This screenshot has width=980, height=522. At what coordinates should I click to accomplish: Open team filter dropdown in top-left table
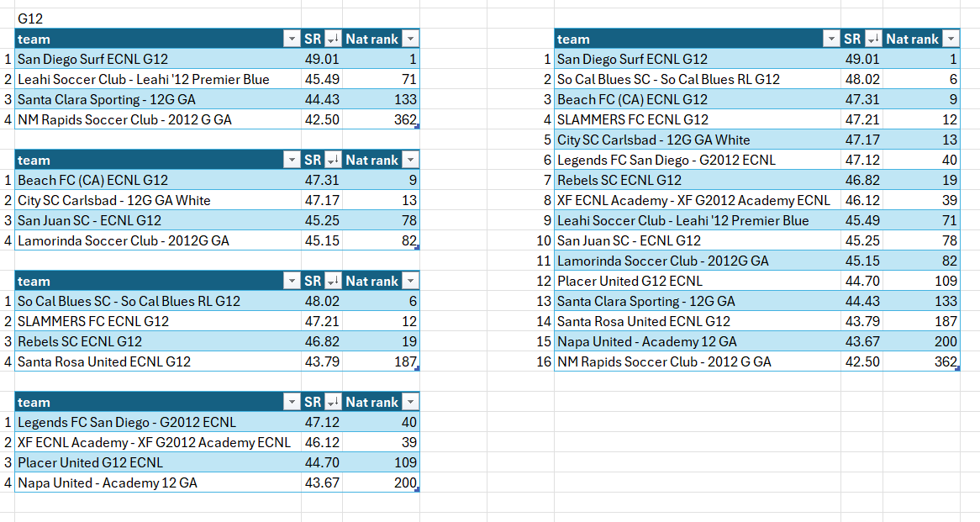click(291, 39)
